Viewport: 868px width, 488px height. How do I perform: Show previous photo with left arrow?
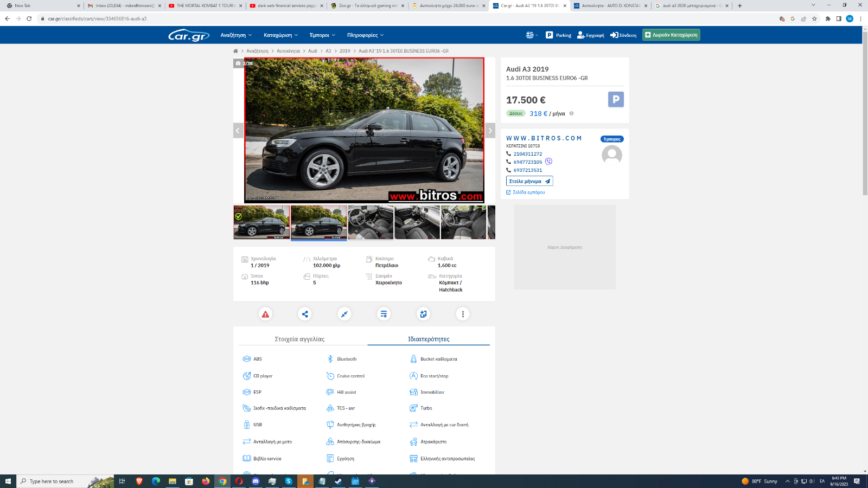pyautogui.click(x=238, y=131)
